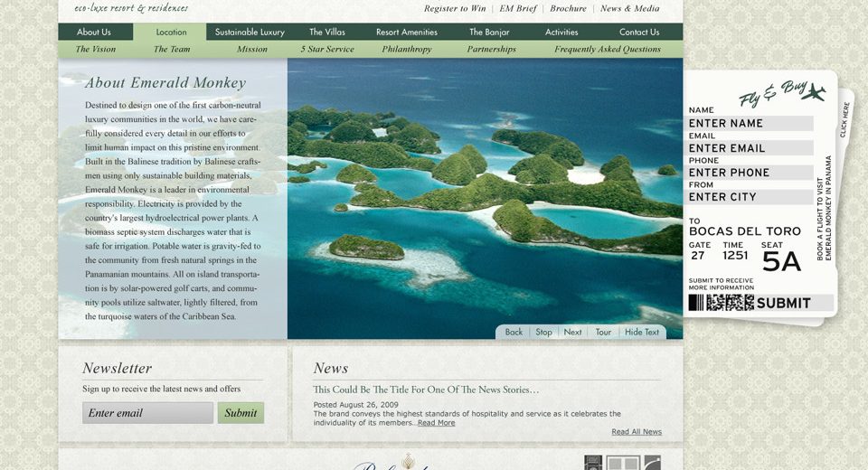
Task: Open 5 Star Service subpage
Action: tap(327, 50)
